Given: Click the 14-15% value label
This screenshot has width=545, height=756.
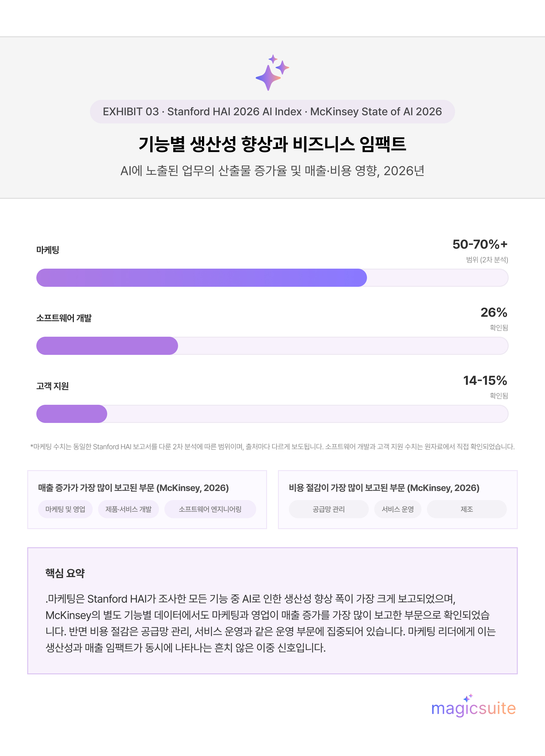Looking at the screenshot, I should click(x=485, y=380).
